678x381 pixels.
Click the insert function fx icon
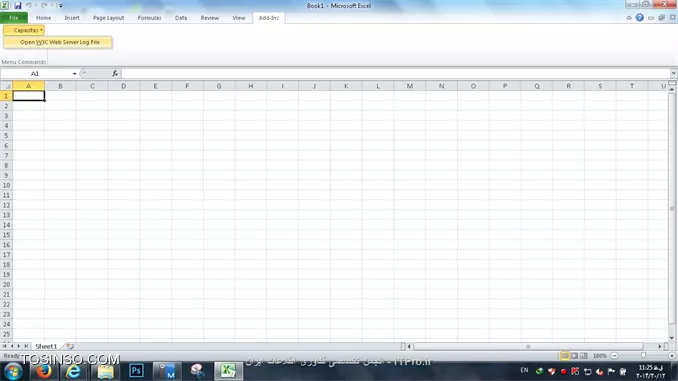tap(115, 74)
